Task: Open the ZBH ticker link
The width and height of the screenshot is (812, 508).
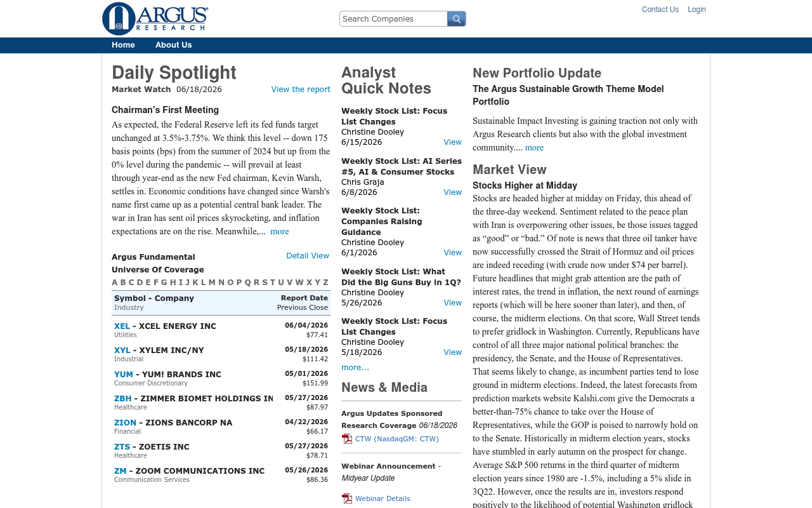Action: coord(123,399)
